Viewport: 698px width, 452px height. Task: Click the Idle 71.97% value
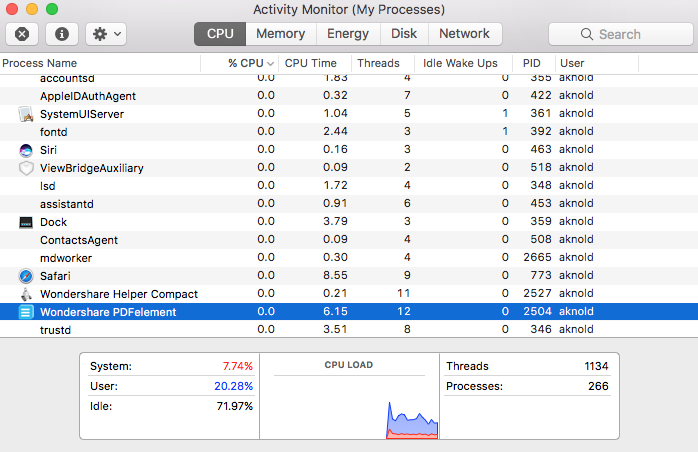[235, 406]
